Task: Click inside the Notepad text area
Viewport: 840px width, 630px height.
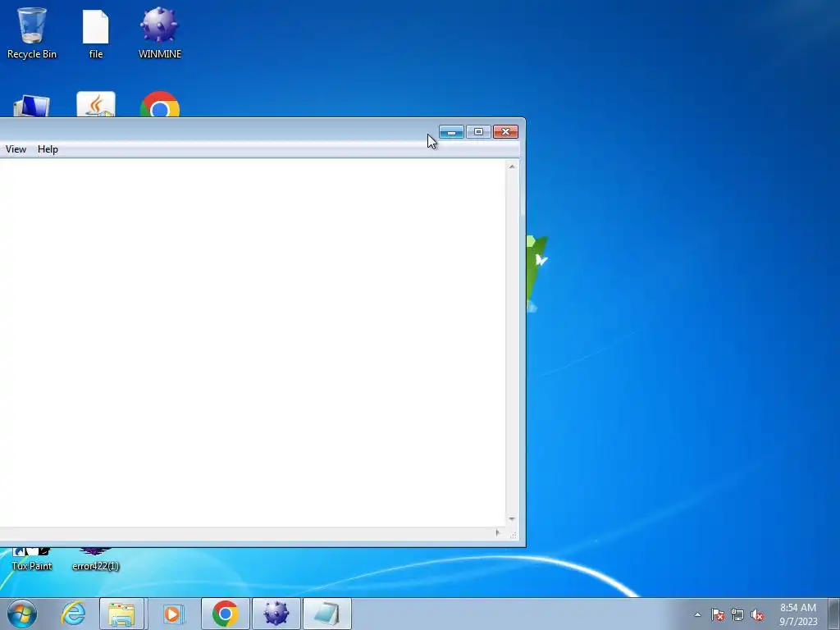Action: click(252, 343)
